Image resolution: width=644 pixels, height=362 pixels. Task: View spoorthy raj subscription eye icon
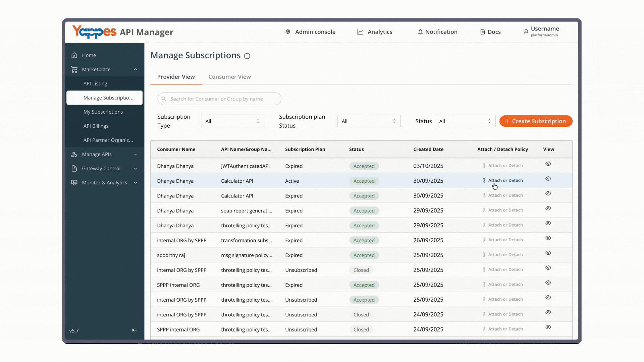coord(548,253)
